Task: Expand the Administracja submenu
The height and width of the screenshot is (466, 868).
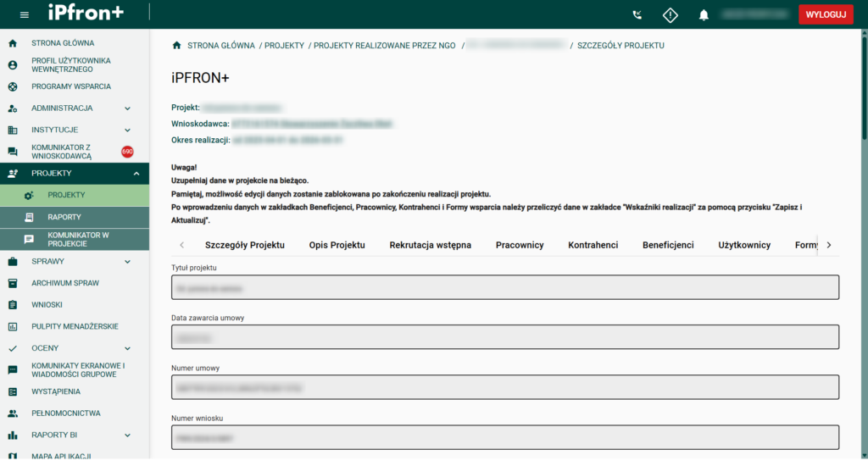Action: tap(127, 108)
